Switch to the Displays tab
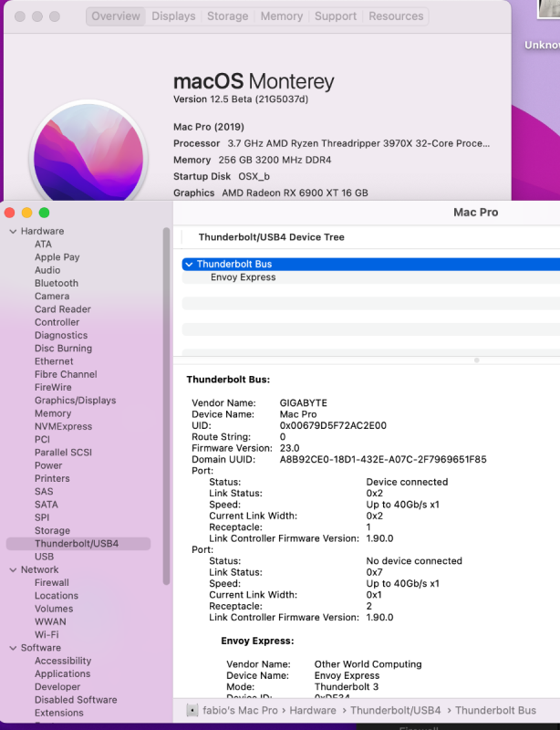Image resolution: width=560 pixels, height=730 pixels. 173,16
